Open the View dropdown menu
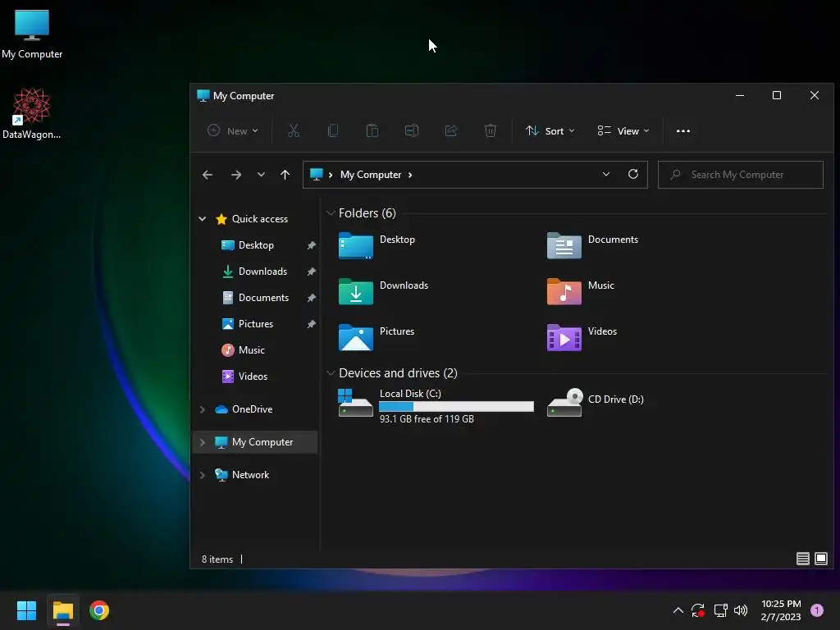This screenshot has height=630, width=840. click(623, 130)
